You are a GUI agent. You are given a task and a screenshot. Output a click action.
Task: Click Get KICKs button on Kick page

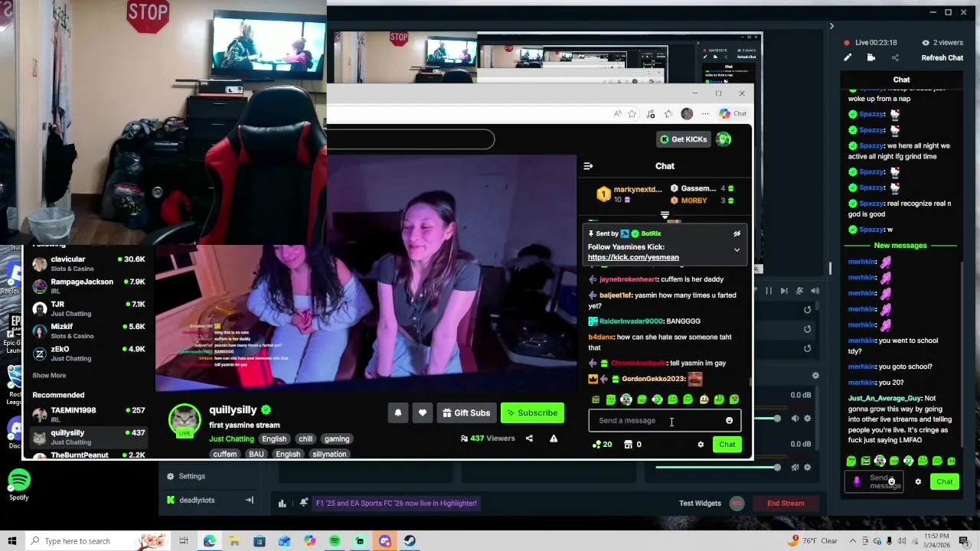tap(684, 139)
